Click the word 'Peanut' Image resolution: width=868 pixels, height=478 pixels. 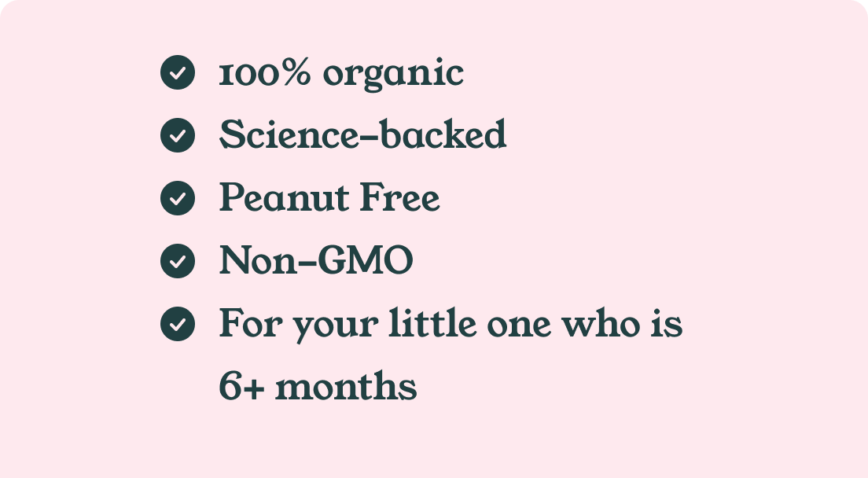[x=285, y=197]
